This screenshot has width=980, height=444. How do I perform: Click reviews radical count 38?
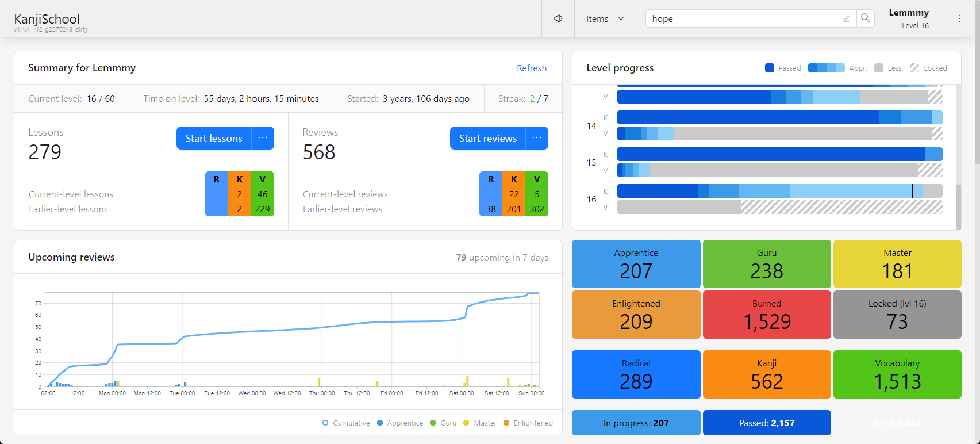[x=491, y=209]
